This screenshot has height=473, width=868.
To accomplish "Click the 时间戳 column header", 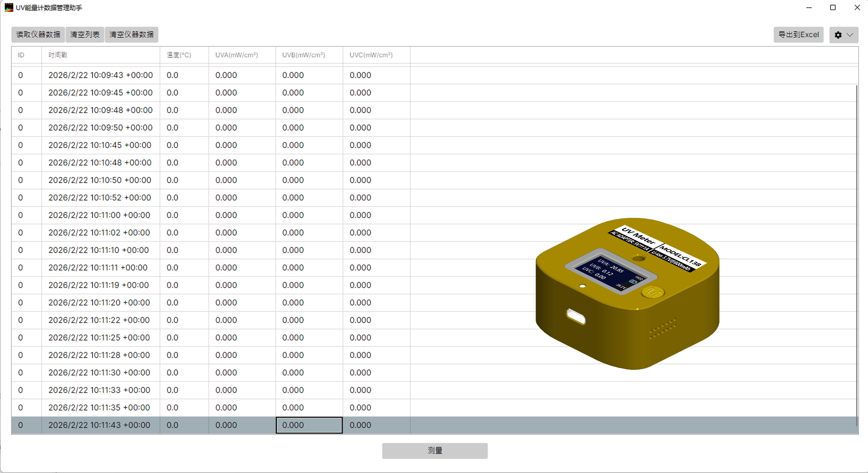I will (58, 55).
